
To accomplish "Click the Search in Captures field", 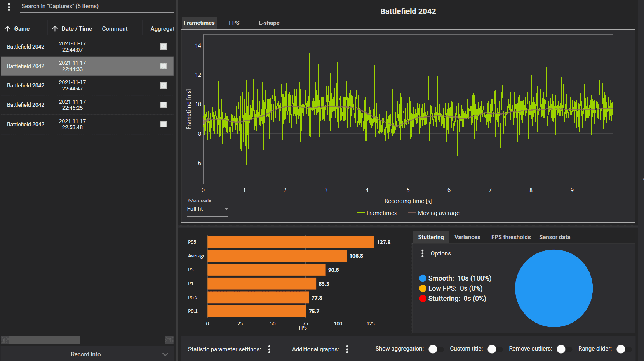I will pos(97,7).
